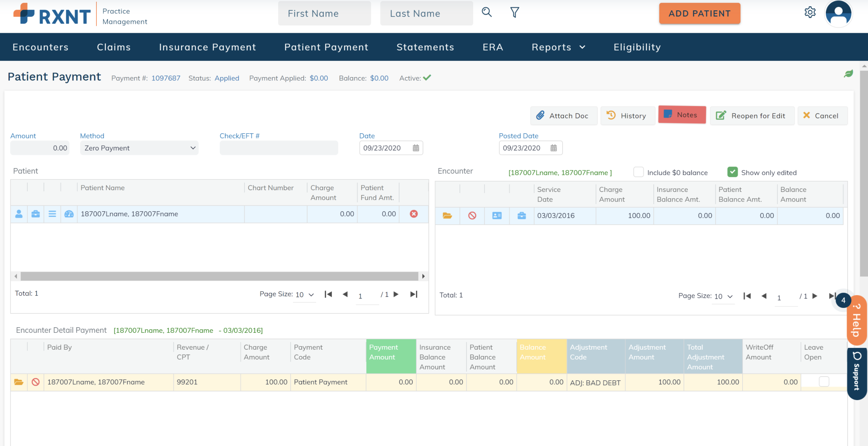Image resolution: width=868 pixels, height=446 pixels.
Task: Open the Eligibility tab
Action: pyautogui.click(x=637, y=47)
